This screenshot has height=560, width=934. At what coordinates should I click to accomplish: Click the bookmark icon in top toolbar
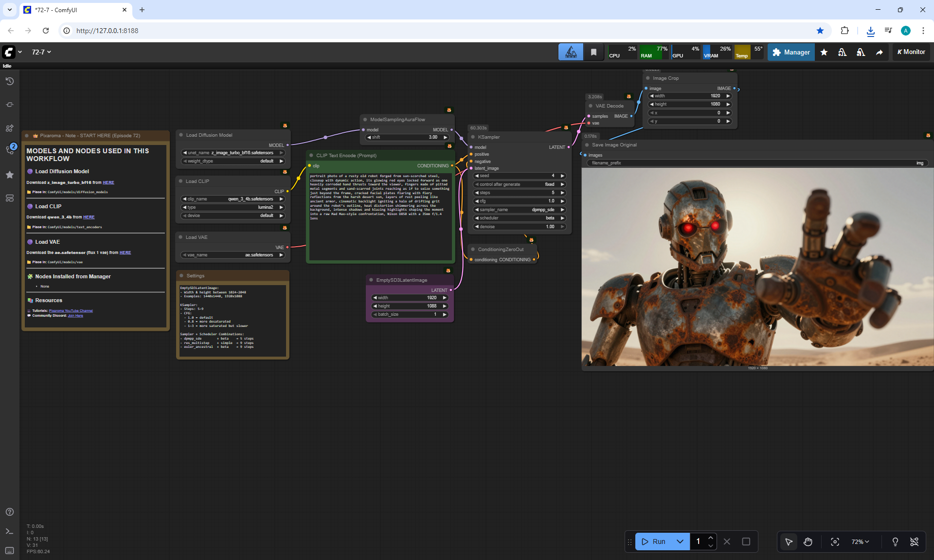pyautogui.click(x=593, y=52)
